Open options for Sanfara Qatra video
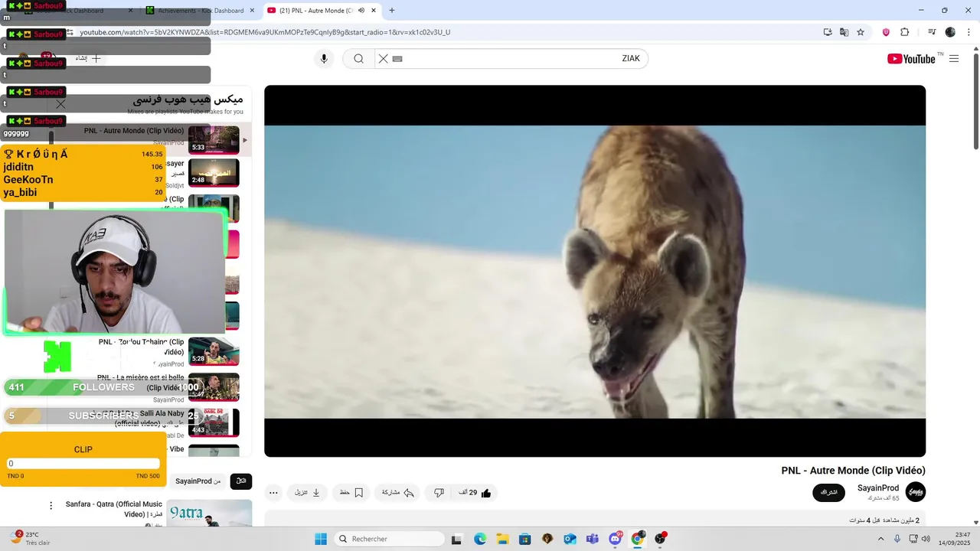The height and width of the screenshot is (551, 980). pos(51,505)
